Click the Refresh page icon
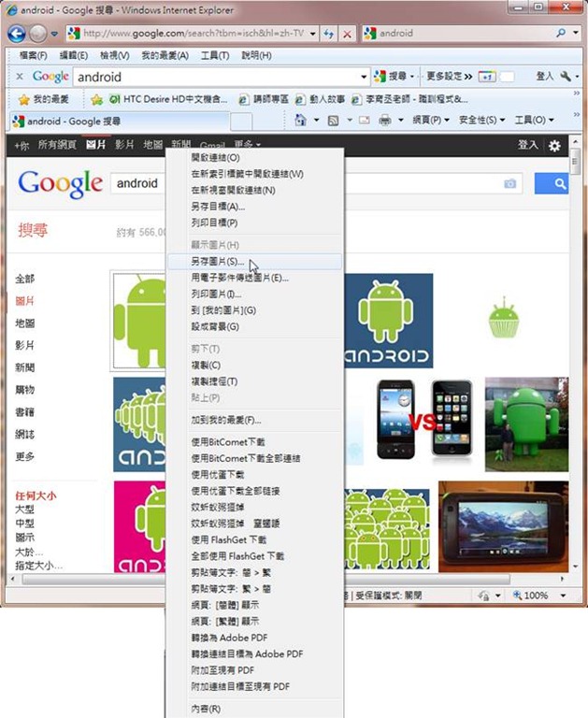 (328, 34)
